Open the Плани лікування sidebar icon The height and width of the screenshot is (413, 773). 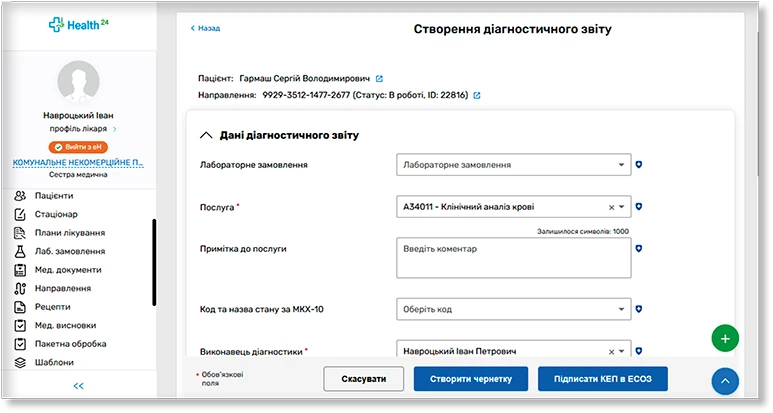pos(20,233)
